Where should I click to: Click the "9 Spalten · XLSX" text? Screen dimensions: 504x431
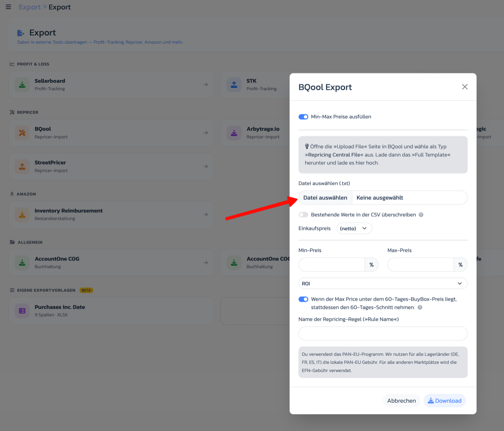coord(51,315)
